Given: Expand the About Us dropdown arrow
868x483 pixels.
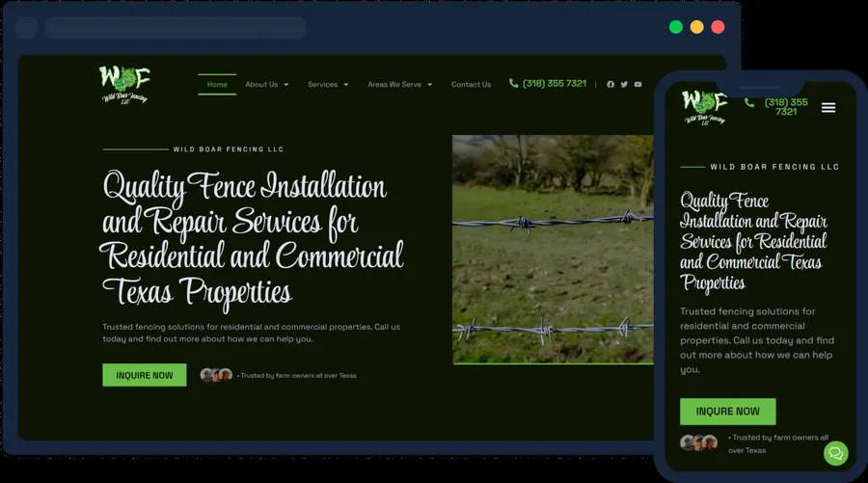Looking at the screenshot, I should (x=286, y=85).
